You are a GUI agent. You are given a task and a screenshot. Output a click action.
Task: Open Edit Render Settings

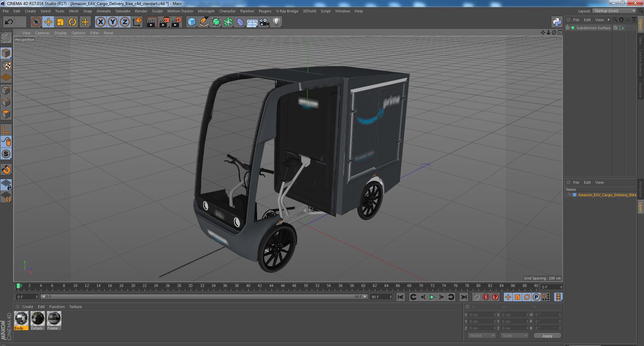177,22
